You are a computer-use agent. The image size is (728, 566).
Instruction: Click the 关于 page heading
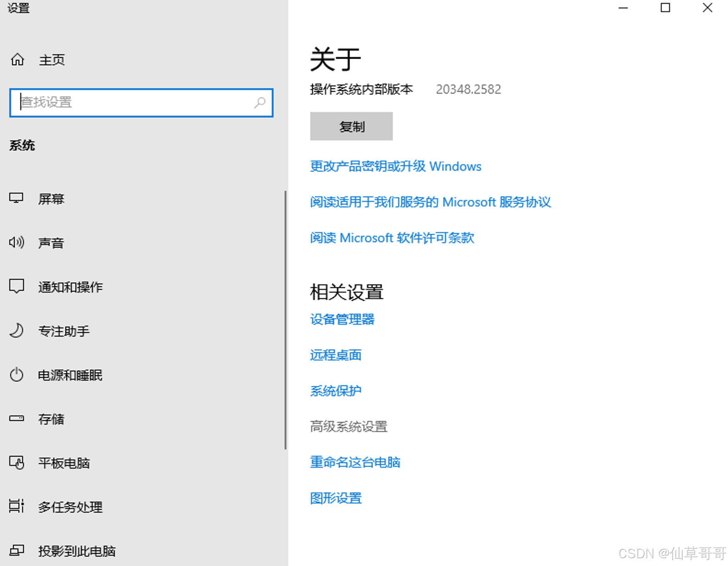pyautogui.click(x=336, y=59)
